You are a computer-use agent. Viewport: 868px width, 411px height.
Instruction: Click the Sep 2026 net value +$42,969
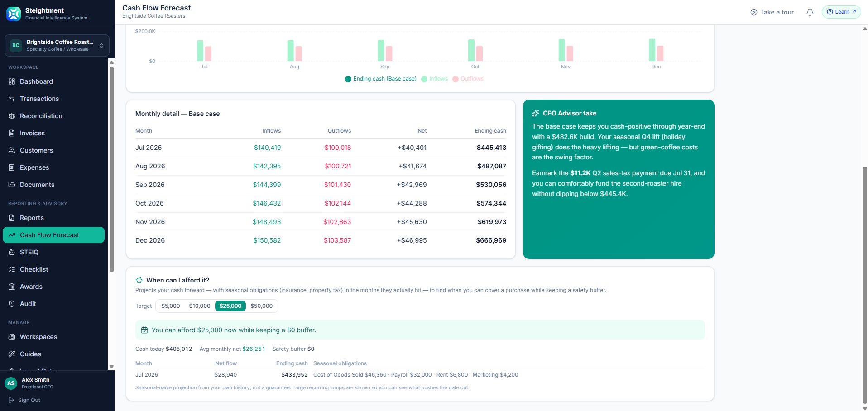coord(412,185)
